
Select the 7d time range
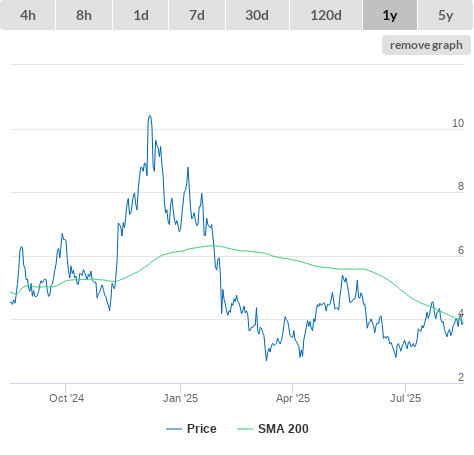coord(197,15)
